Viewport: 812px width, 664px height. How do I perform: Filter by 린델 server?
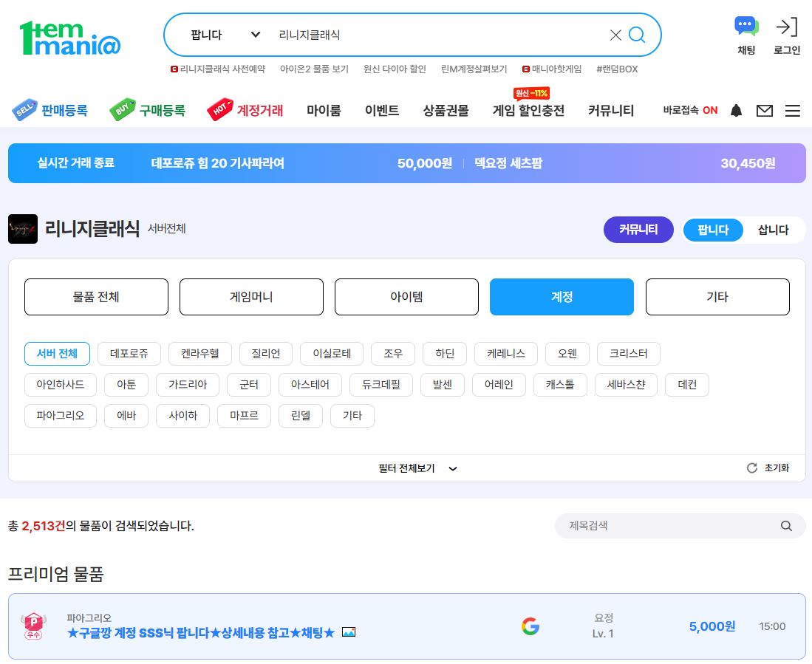pyautogui.click(x=301, y=416)
